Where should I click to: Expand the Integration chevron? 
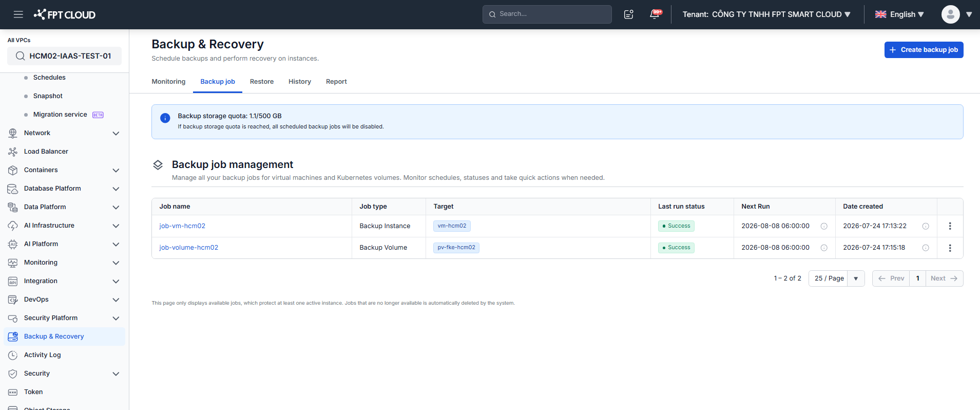click(x=116, y=281)
